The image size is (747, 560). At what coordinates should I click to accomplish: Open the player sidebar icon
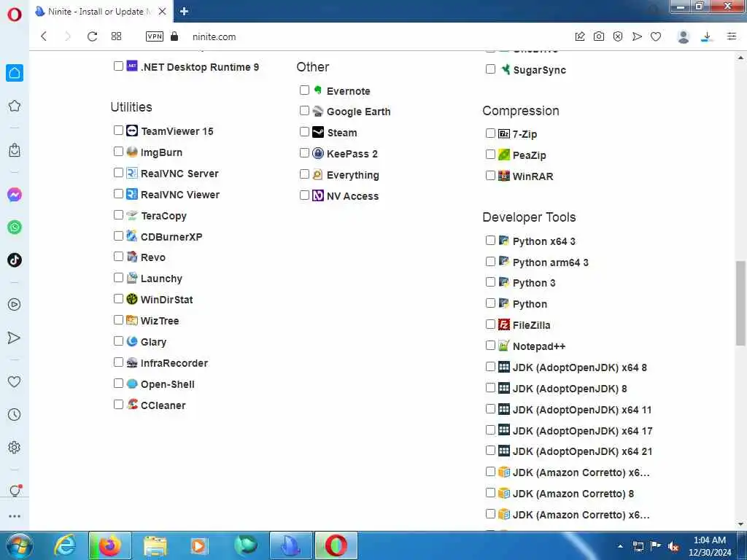tap(15, 304)
